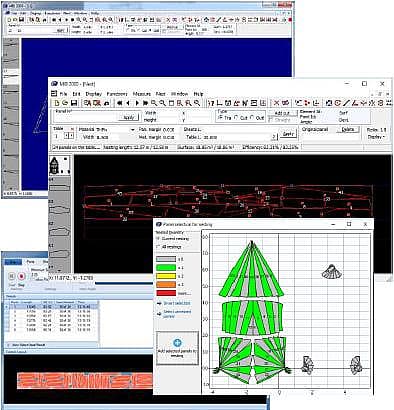Viewport: 394px width, 410px height.
Task: Open the Measure menu
Action: (142, 94)
